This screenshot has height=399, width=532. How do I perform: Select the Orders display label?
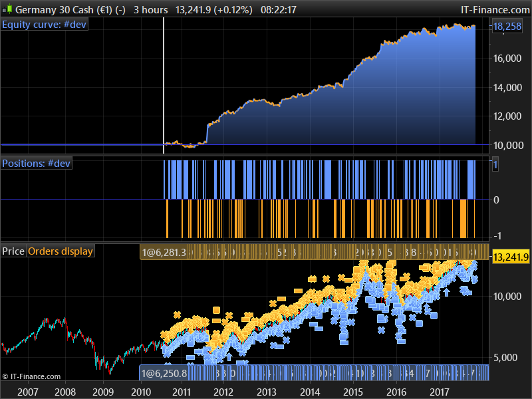tap(60, 251)
